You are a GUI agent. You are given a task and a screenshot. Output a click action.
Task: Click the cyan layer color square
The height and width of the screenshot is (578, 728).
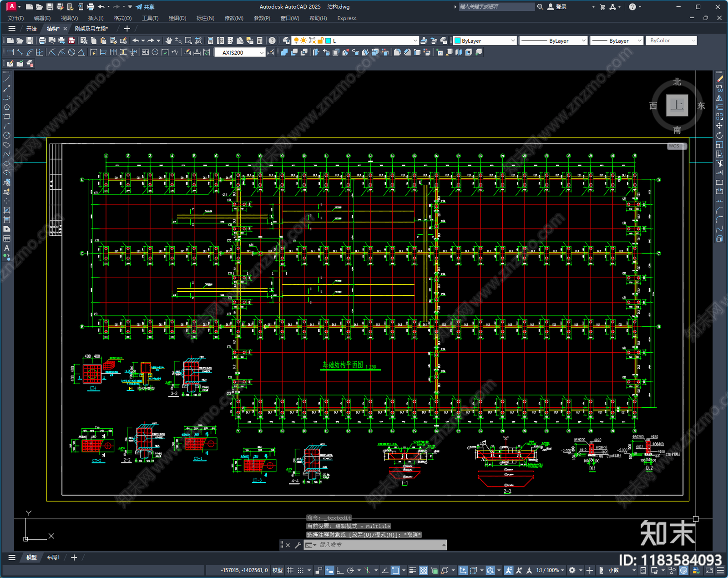point(328,41)
